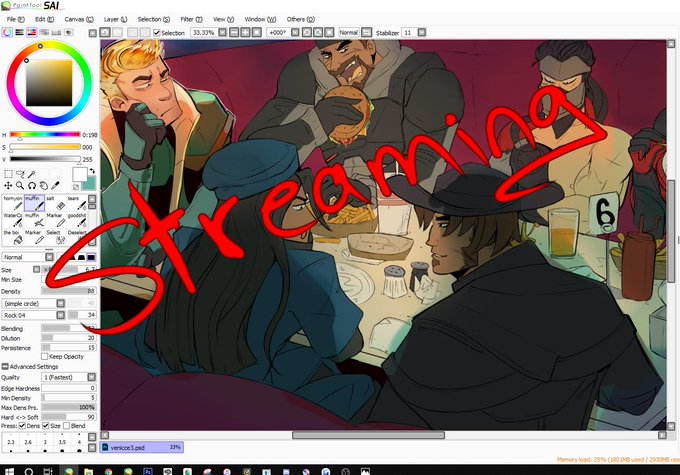
Task: Choose the Magic Wand tool
Action: point(32,174)
